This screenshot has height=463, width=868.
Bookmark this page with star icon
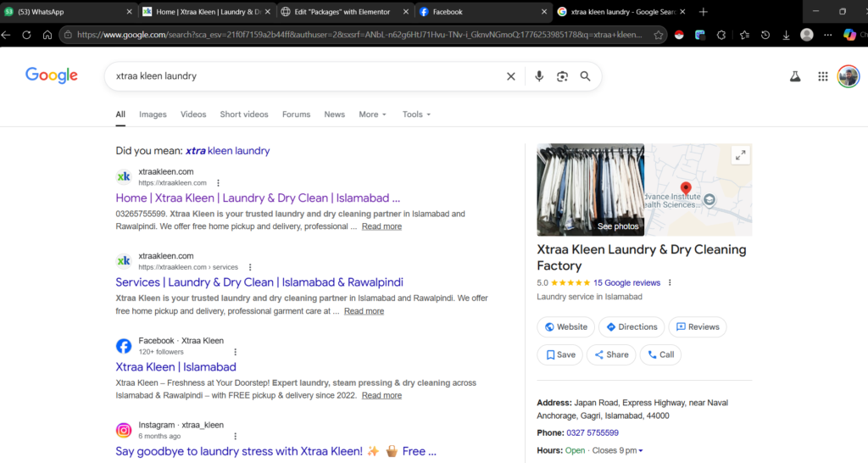click(x=659, y=35)
